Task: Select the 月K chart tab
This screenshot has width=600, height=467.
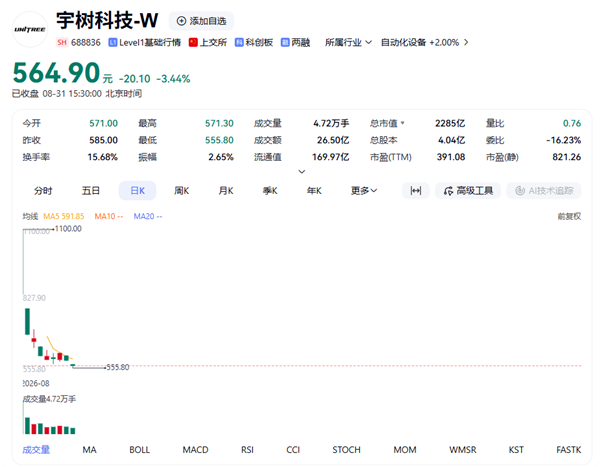Action: (226, 191)
